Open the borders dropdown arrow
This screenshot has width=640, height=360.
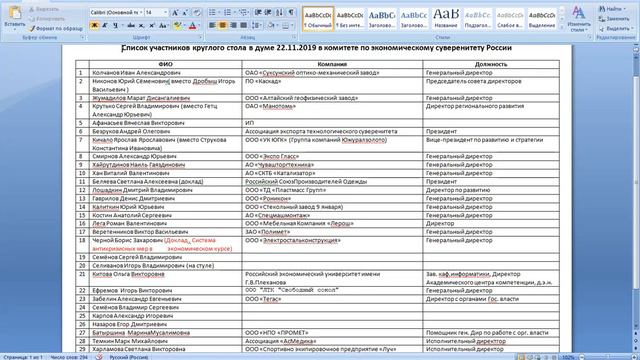pos(293,25)
